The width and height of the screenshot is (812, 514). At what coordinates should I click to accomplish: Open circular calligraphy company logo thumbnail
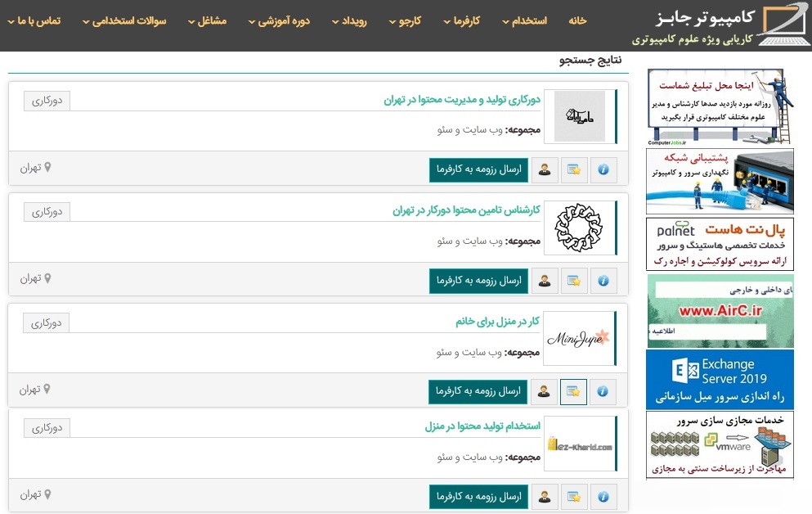pyautogui.click(x=579, y=228)
